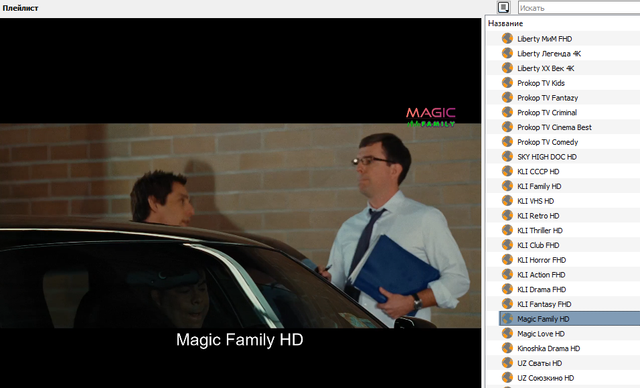Click the globe icon next to Prokop TV Kids

(x=507, y=82)
